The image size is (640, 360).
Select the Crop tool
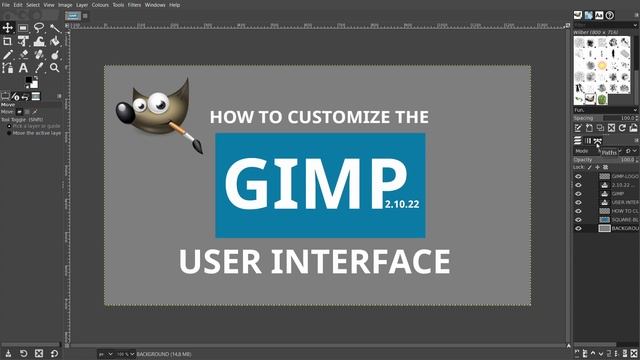point(7,41)
